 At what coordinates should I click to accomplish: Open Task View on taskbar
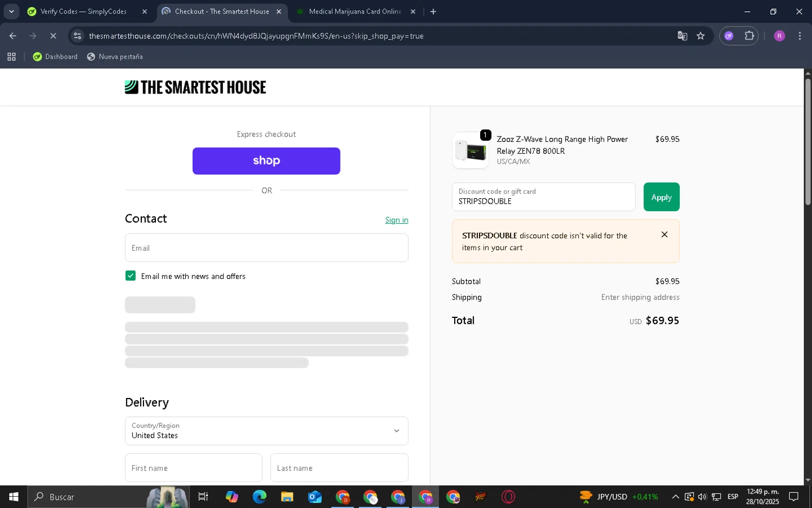coord(203,497)
